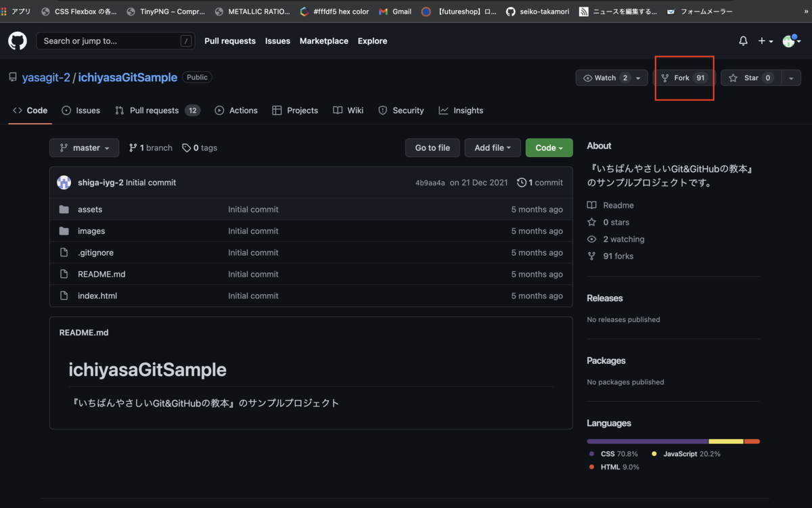Open the yasagit-2 owner profile link
Image resolution: width=812 pixels, height=508 pixels.
46,77
